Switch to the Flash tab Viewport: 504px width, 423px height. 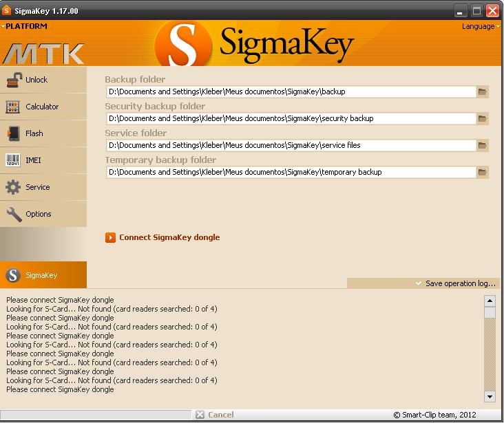(43, 133)
